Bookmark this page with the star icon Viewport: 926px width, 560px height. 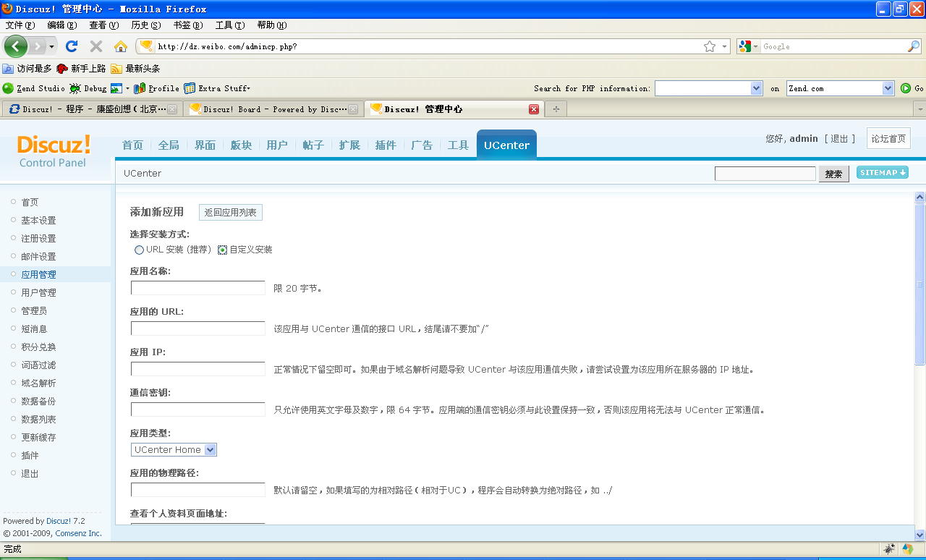pyautogui.click(x=710, y=46)
